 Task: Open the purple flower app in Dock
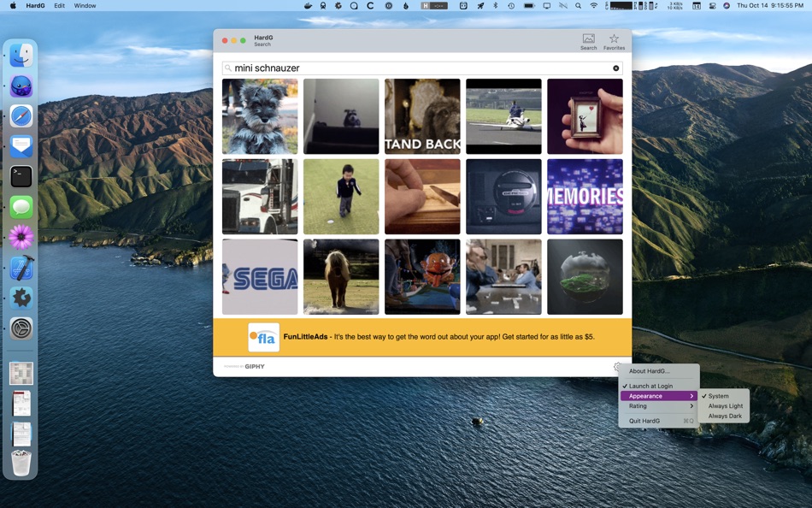click(21, 238)
